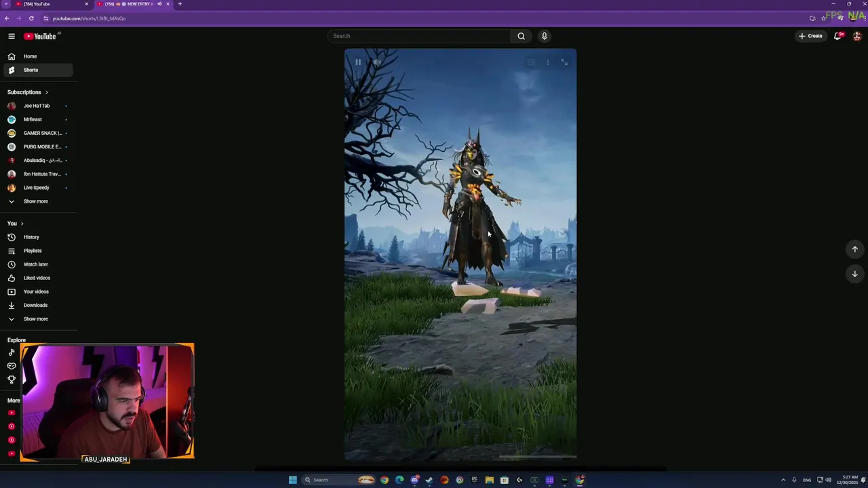Screen dimensions: 868x488
Task: Bookmark this page star icon
Action: [x=823, y=18]
